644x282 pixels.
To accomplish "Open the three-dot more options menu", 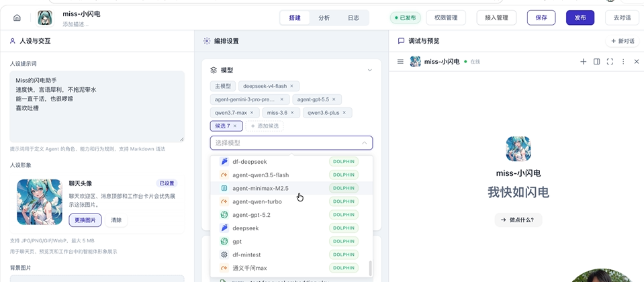I will point(623,62).
